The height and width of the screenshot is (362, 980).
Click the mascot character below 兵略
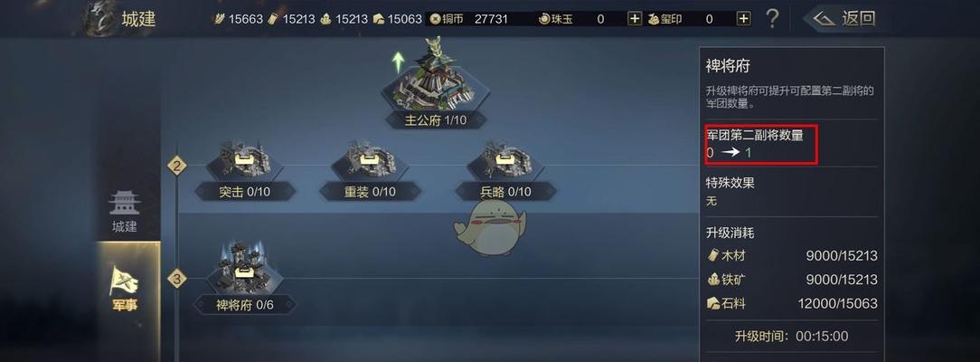490,229
